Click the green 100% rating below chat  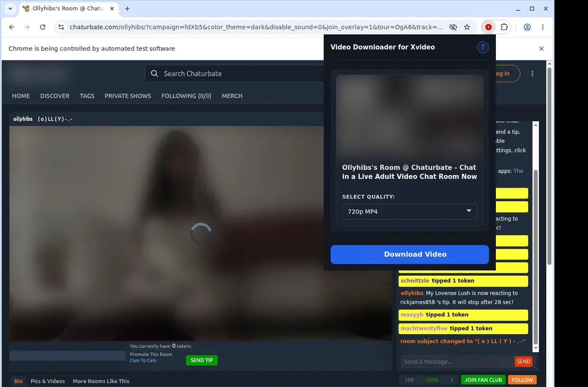coord(432,380)
